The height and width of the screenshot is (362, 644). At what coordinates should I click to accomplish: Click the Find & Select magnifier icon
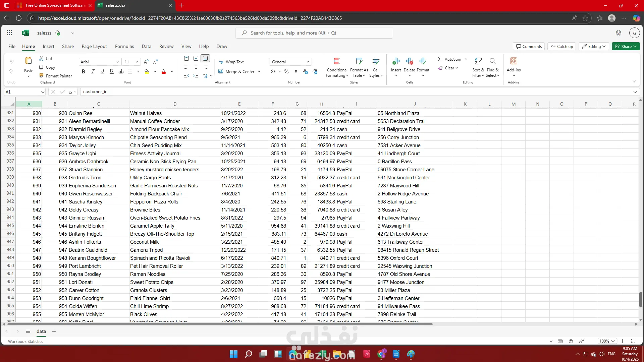pos(492,61)
